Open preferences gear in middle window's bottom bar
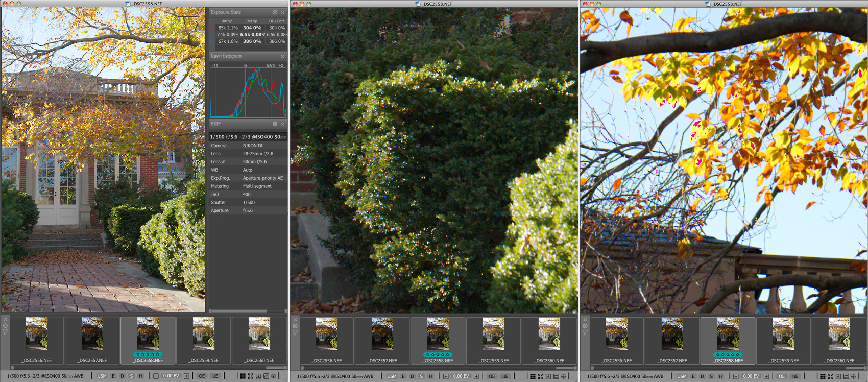Image resolution: width=868 pixels, height=382 pixels. coord(564,376)
